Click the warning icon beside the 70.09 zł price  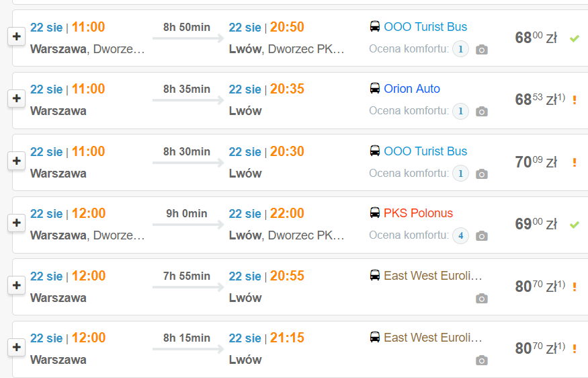(575, 162)
